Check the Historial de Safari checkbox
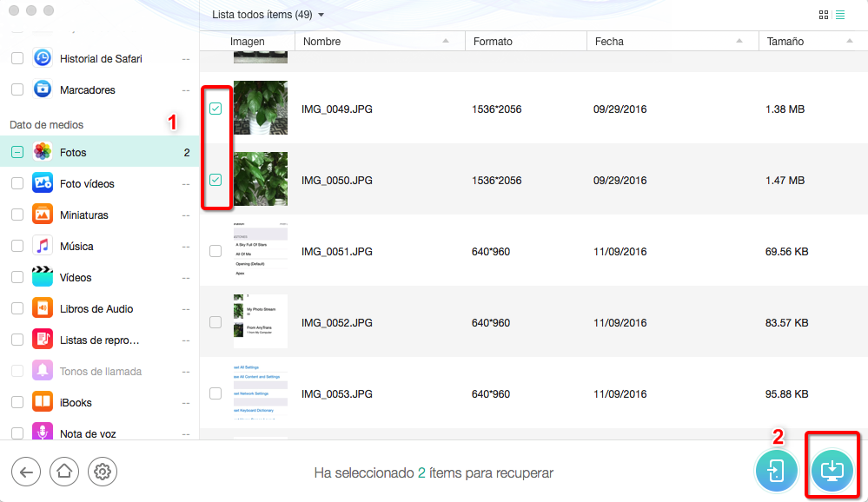This screenshot has height=502, width=868. pyautogui.click(x=17, y=58)
